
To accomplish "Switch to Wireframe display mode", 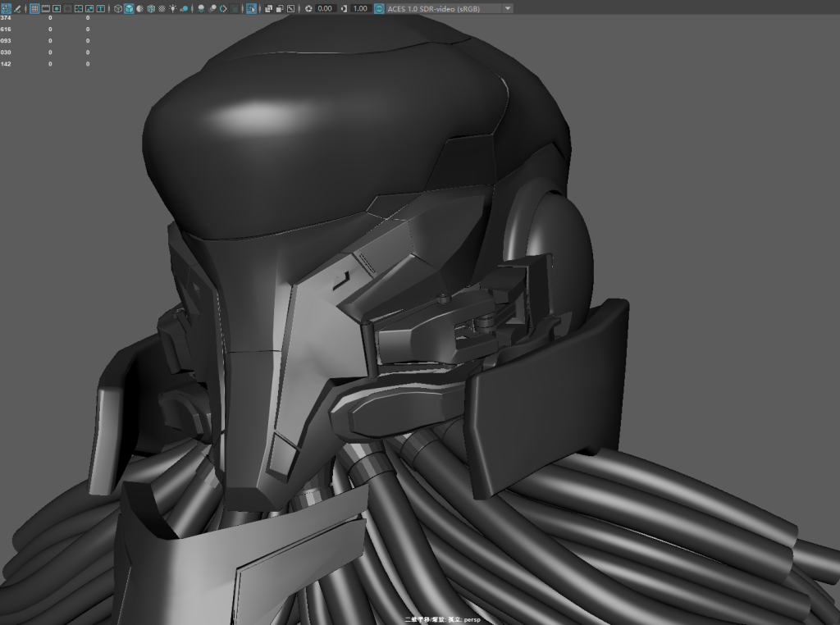I will coord(118,8).
